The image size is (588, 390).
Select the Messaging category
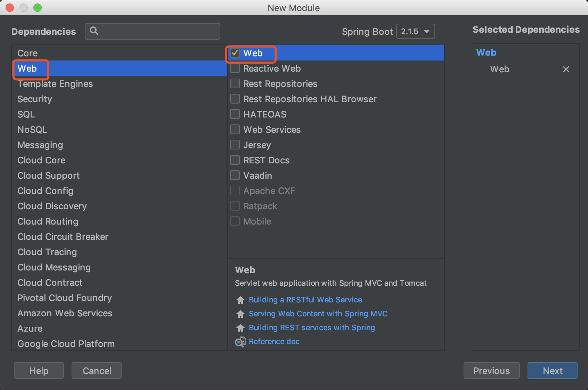(120, 145)
